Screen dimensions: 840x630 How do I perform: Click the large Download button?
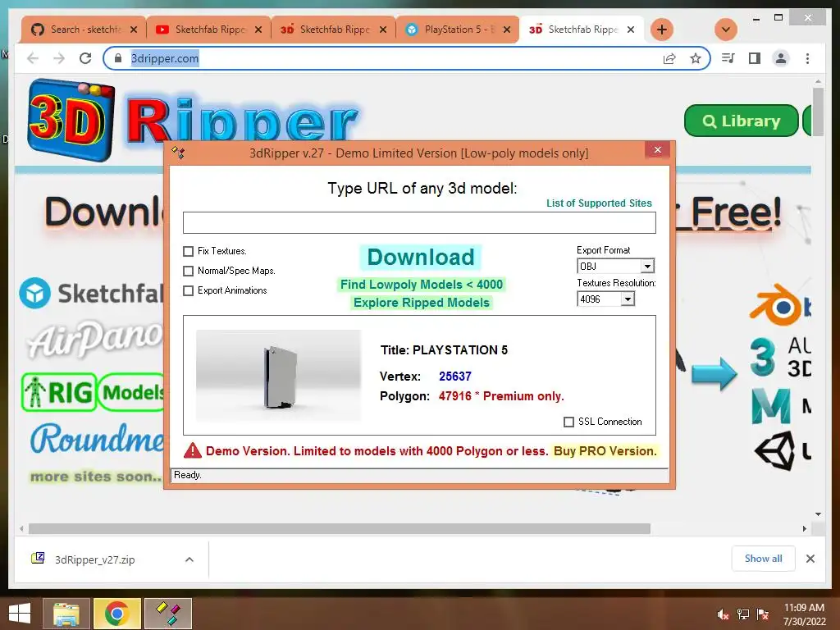421,257
